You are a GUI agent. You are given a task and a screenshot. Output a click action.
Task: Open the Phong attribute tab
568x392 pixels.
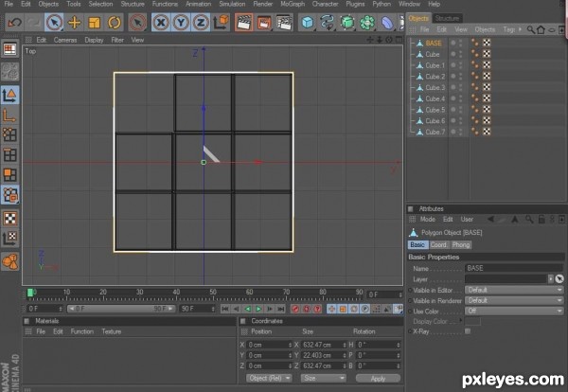click(x=461, y=245)
